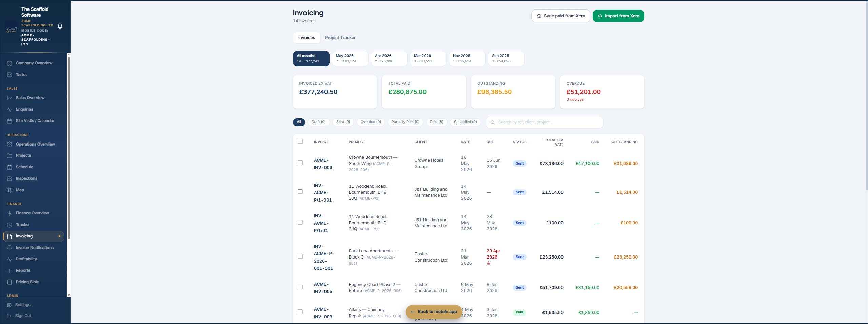
Task: Filter invoices by Cancelled (0)
Action: pyautogui.click(x=466, y=122)
